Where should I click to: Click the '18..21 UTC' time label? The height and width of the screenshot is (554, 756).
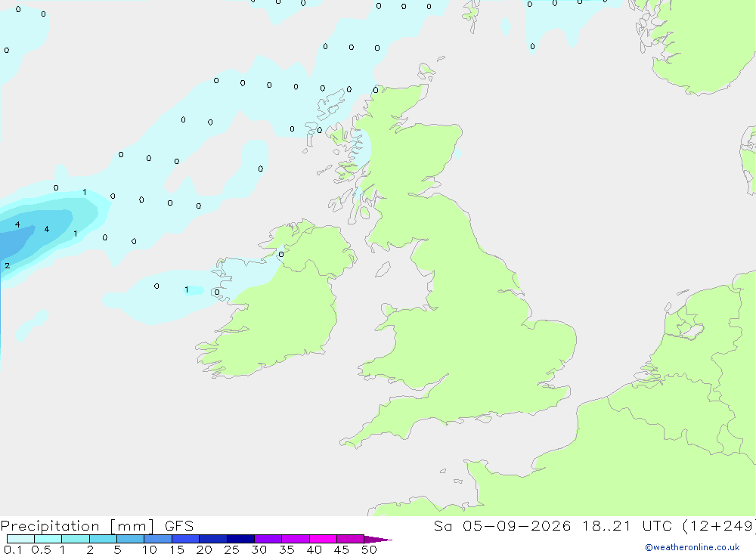pyautogui.click(x=626, y=525)
